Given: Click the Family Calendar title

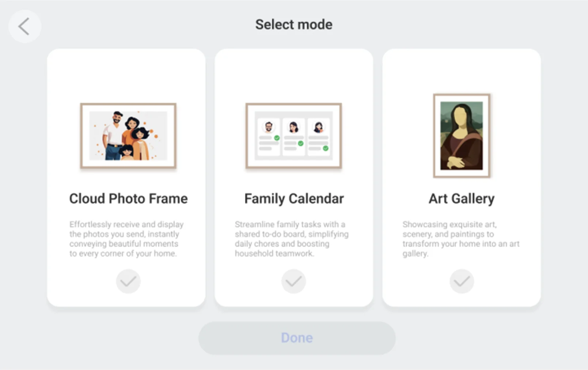Looking at the screenshot, I should pyautogui.click(x=294, y=199).
